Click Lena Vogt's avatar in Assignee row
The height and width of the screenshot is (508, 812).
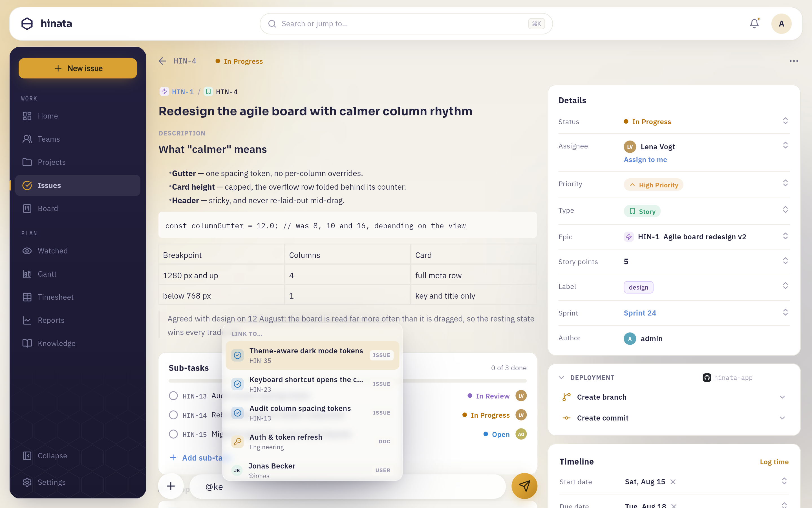coord(630,146)
